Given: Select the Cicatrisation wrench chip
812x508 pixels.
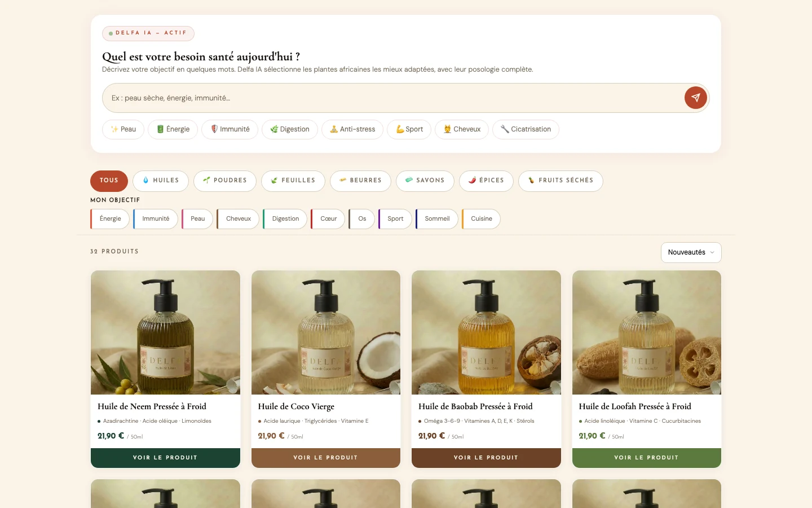Looking at the screenshot, I should click(x=526, y=129).
